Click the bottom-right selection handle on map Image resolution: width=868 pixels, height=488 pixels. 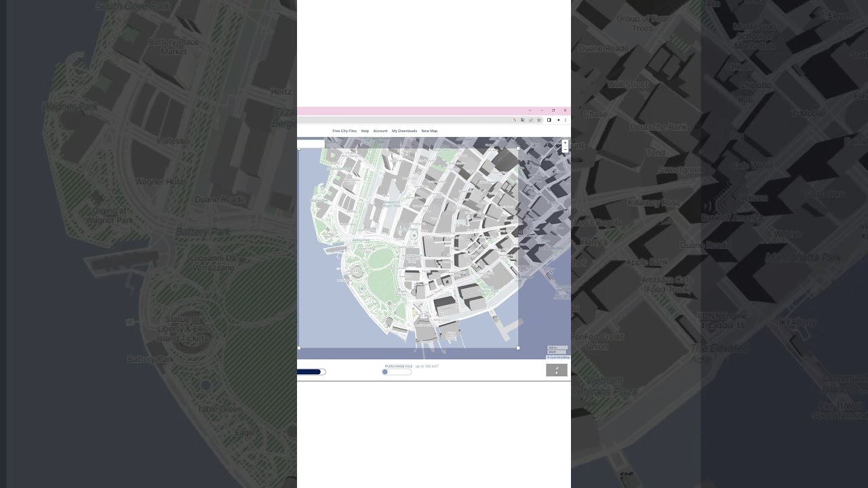coord(518,348)
